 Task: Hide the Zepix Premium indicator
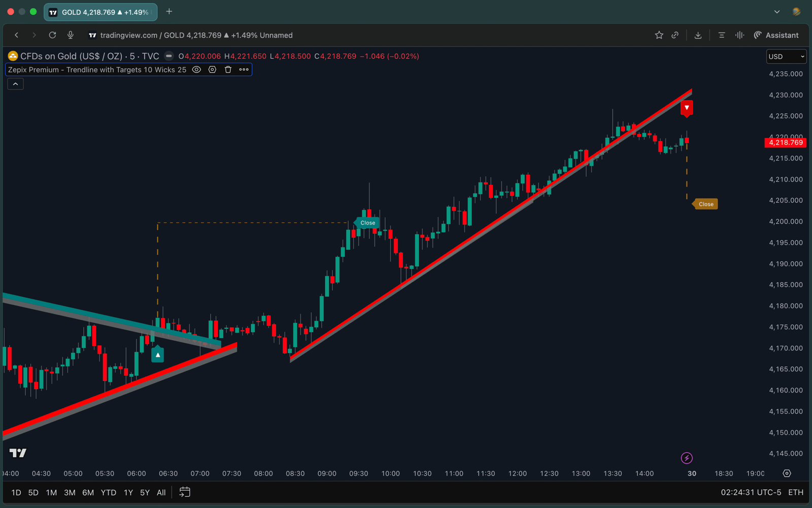coord(196,70)
